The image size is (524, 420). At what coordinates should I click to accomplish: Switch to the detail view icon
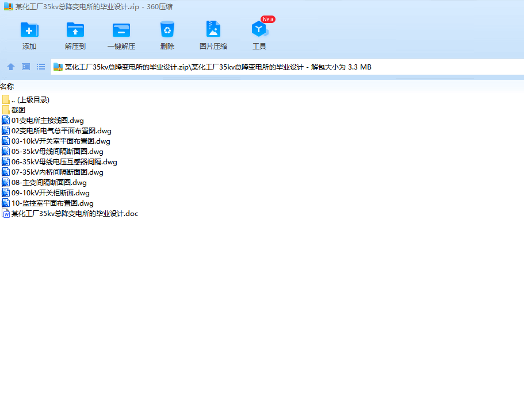[x=26, y=67]
